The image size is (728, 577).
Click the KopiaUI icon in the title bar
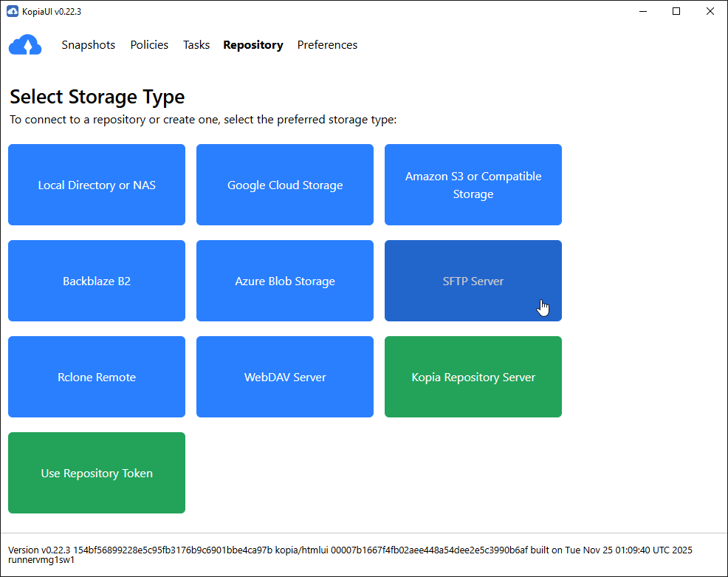10,11
